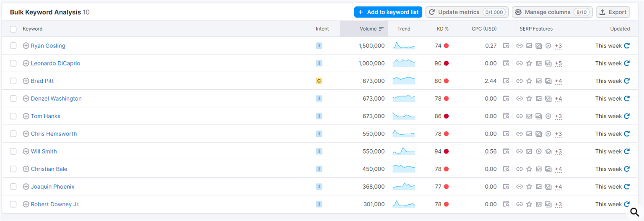Refresh metrics for Ryan Gosling row
The width and height of the screenshot is (644, 221).
click(627, 46)
